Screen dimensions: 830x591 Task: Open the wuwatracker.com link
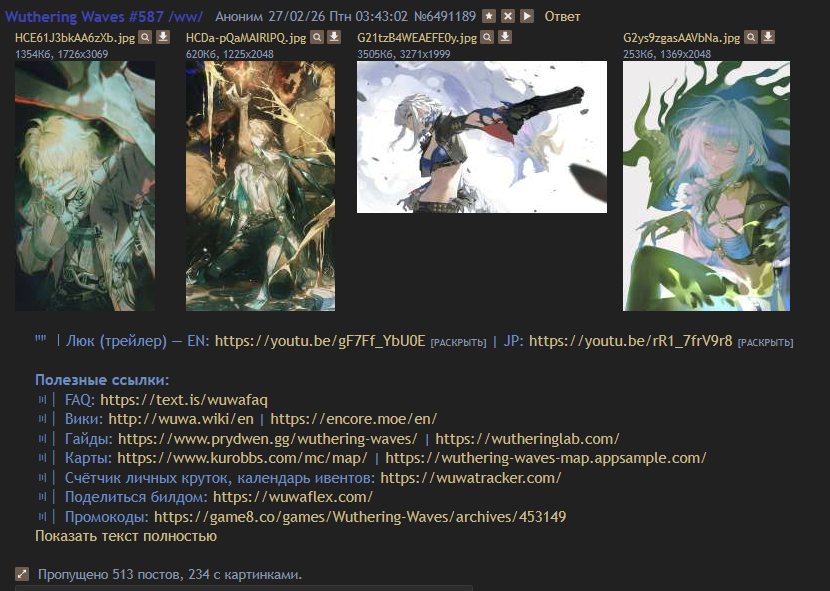pyautogui.click(x=471, y=478)
